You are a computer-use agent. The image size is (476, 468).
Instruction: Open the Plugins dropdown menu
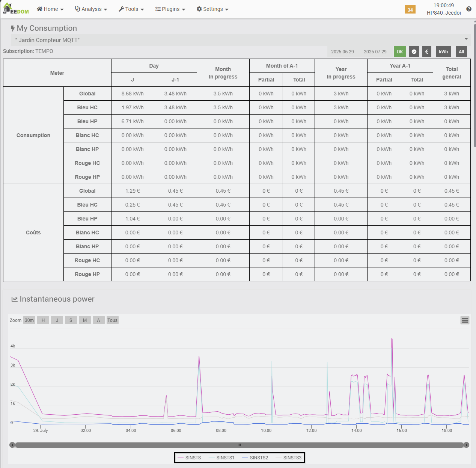170,9
